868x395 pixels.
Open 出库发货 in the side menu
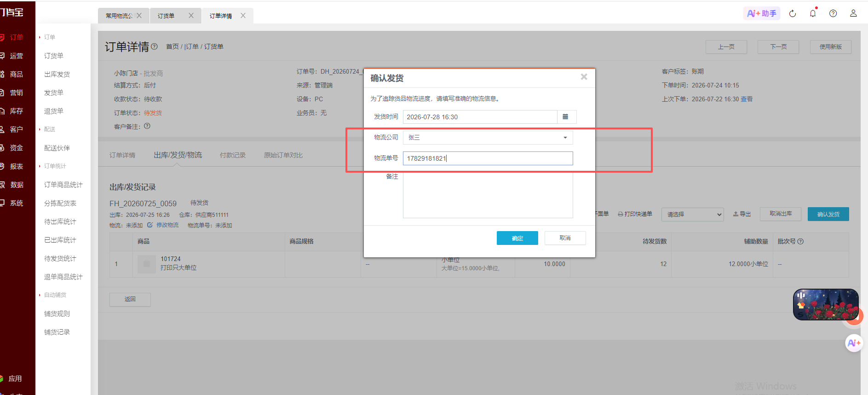click(57, 74)
